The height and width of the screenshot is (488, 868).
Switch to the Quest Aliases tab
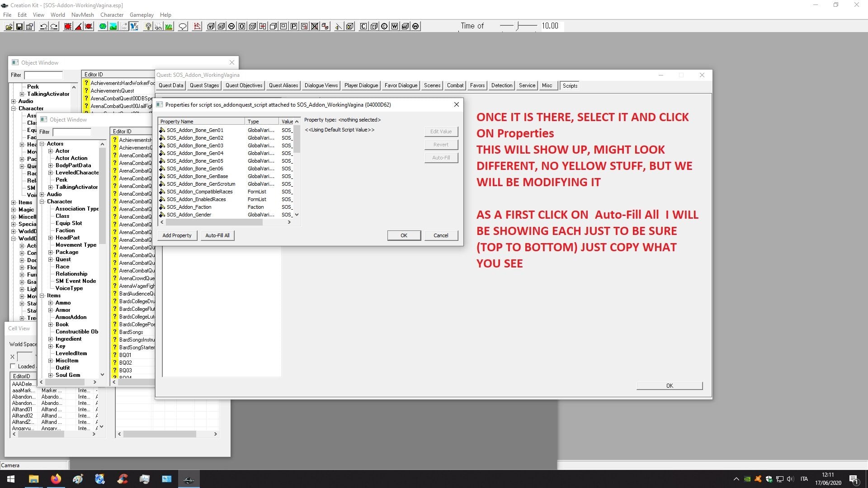coord(283,85)
